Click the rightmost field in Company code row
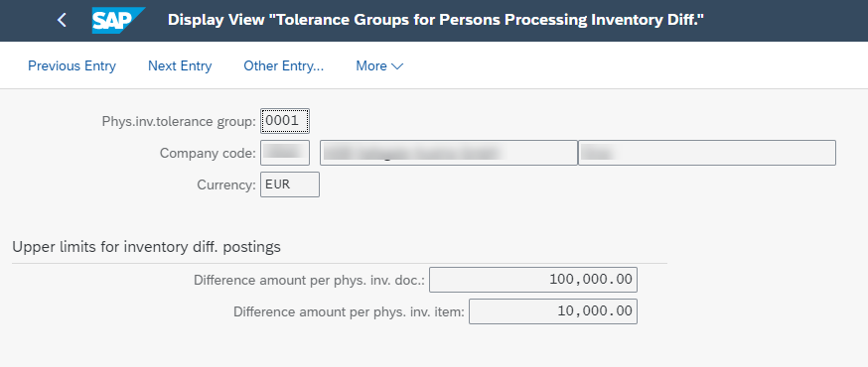868x367 pixels. (x=707, y=153)
